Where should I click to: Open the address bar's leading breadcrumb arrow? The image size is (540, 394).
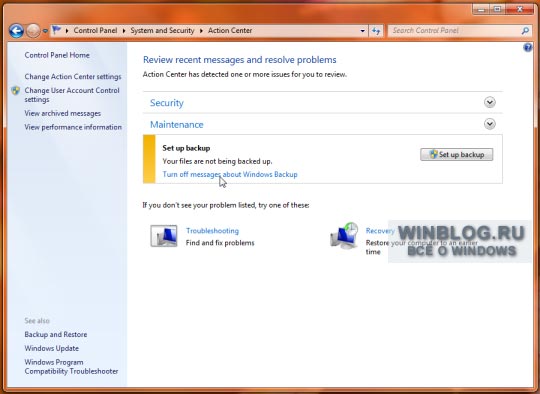(67, 31)
